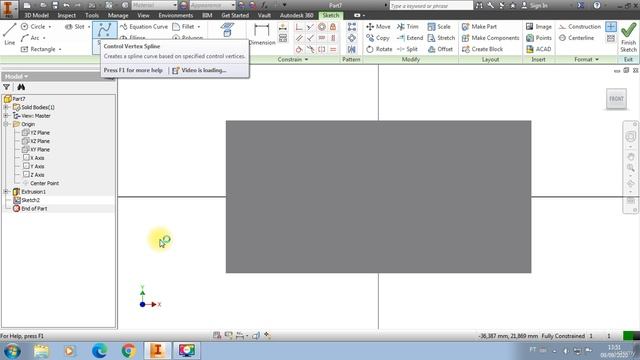The height and width of the screenshot is (360, 640).
Task: Click Make Part button
Action: coord(479,27)
